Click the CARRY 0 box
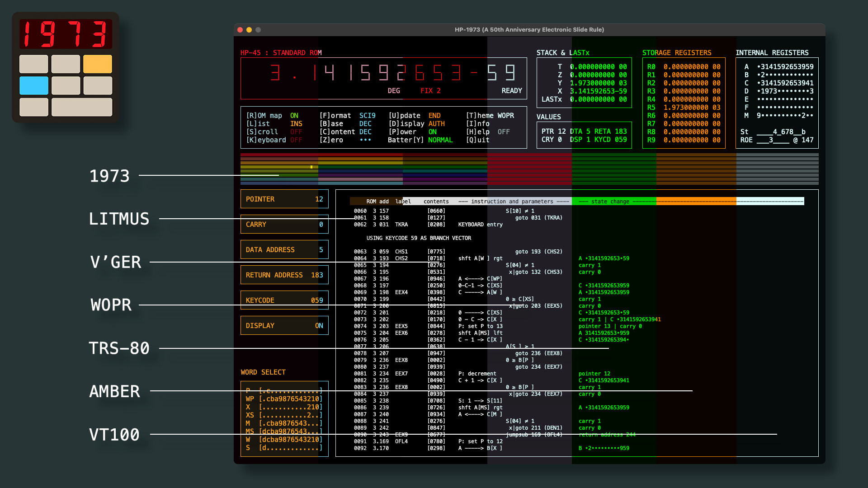This screenshot has height=488, width=868. tap(284, 224)
